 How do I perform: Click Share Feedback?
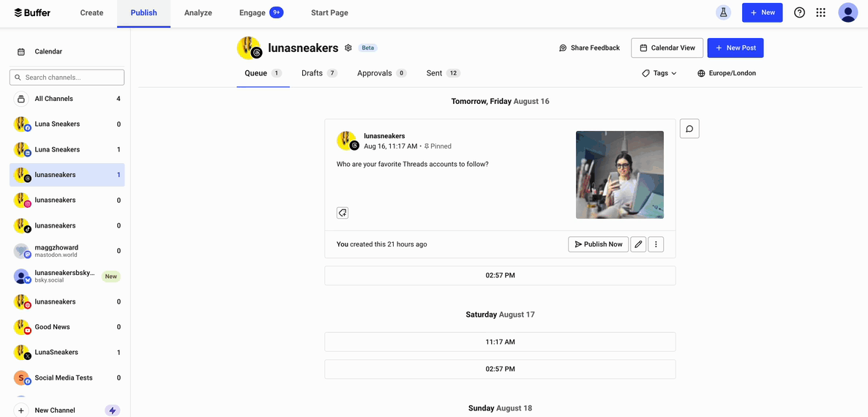point(590,48)
